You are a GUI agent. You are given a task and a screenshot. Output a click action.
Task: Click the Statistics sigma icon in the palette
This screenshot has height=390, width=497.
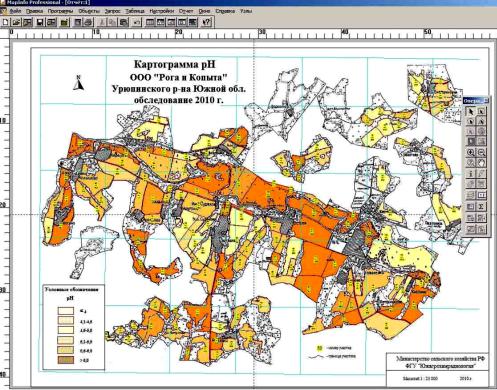481,206
